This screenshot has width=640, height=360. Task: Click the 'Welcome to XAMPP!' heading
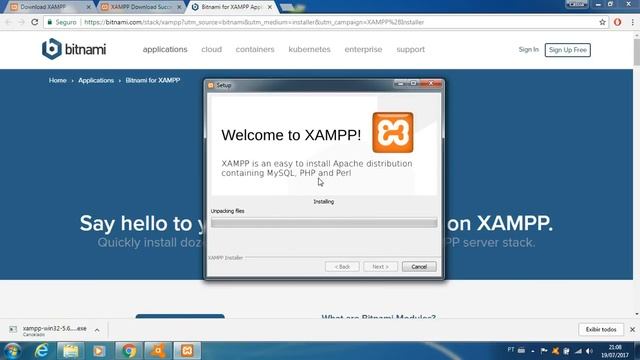pos(291,135)
